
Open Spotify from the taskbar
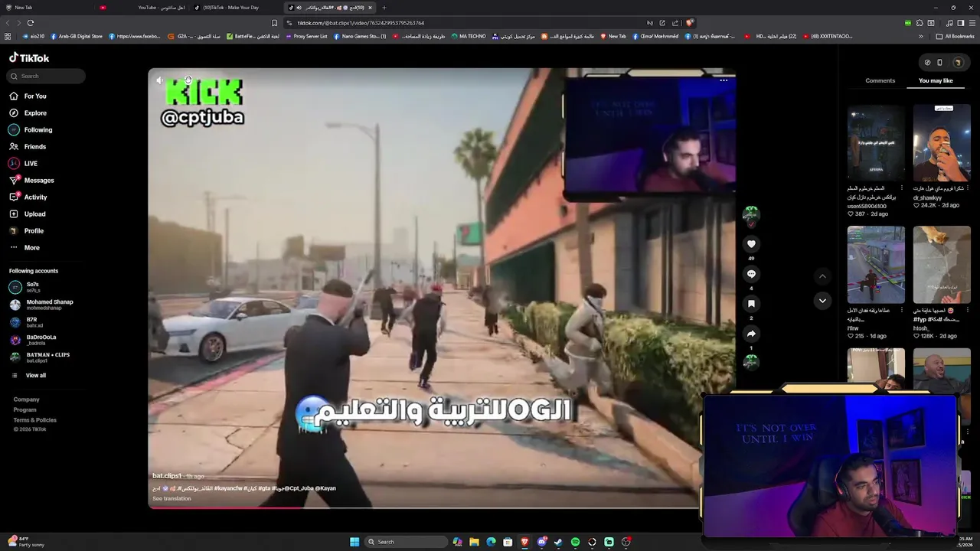point(575,542)
